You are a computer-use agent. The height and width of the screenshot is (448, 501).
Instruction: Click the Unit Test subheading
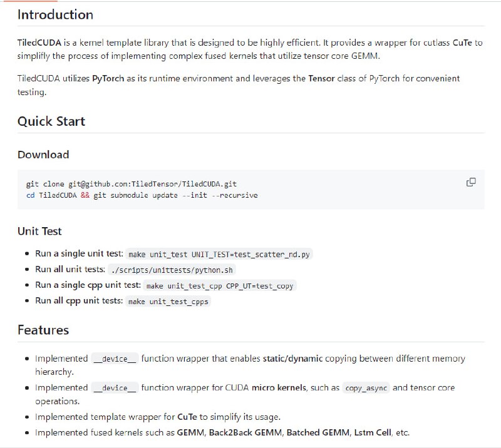[x=39, y=231]
